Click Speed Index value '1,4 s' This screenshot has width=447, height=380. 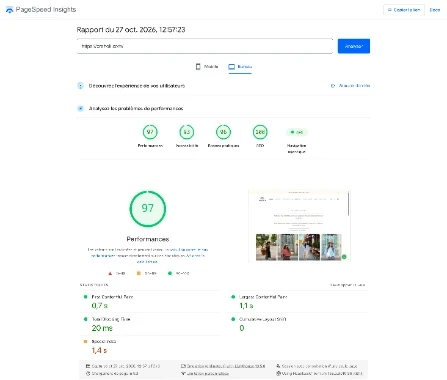(x=99, y=350)
